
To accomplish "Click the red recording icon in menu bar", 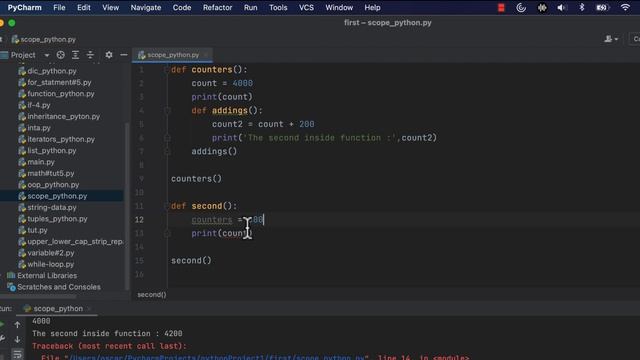I will pos(501,7).
